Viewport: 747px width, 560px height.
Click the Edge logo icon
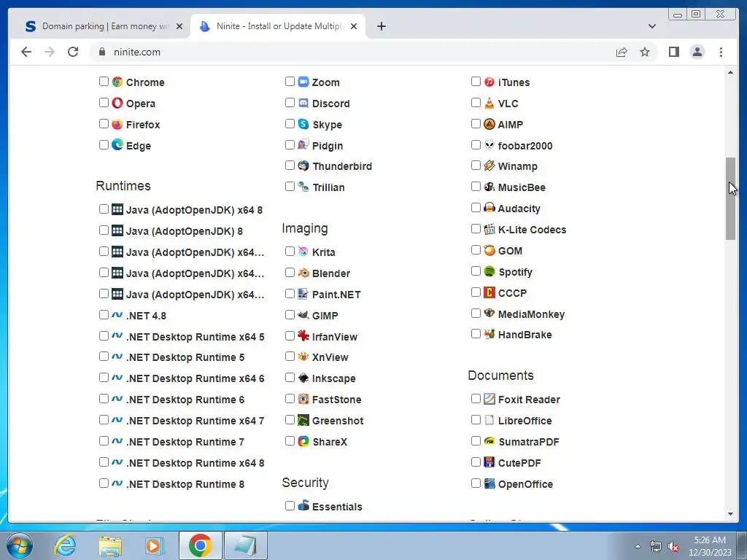point(117,145)
